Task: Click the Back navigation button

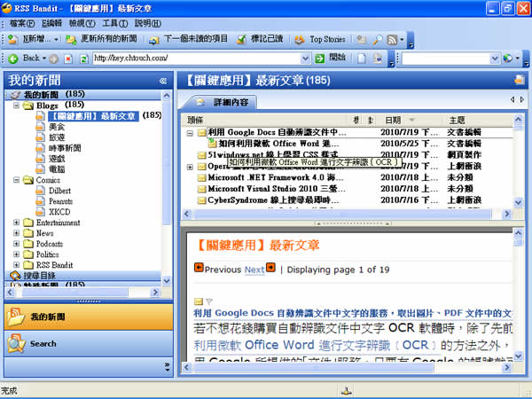Action: coord(25,59)
